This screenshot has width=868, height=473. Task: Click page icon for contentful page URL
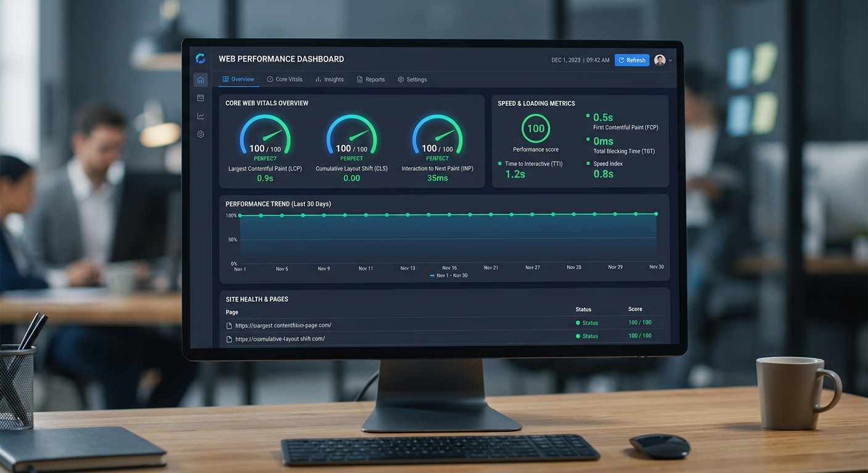[x=229, y=326]
